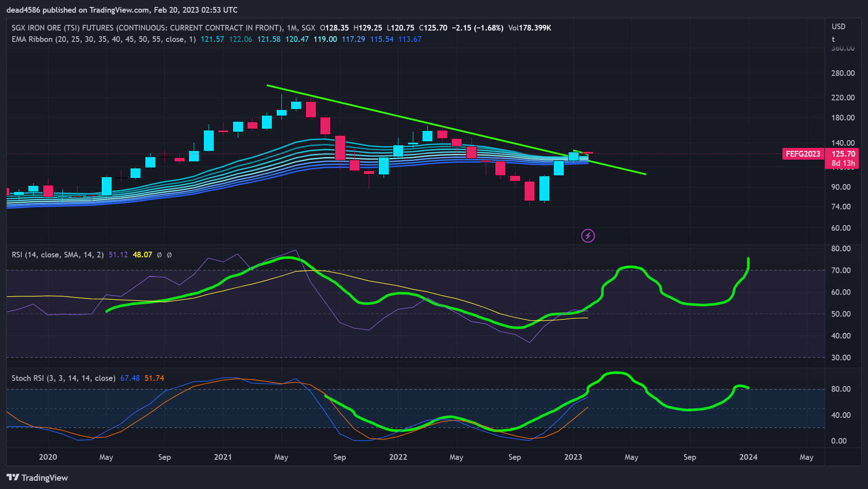Click the open price O128.35

334,27
